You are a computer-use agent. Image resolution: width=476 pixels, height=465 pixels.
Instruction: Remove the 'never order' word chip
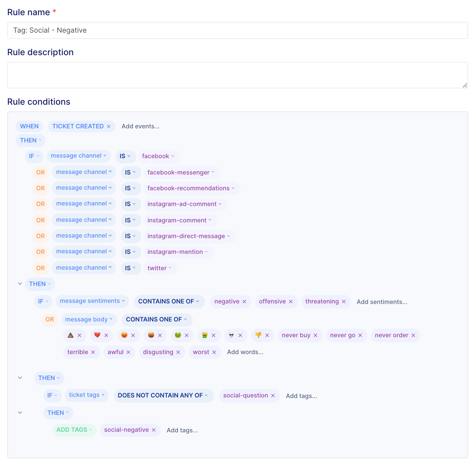[413, 335]
